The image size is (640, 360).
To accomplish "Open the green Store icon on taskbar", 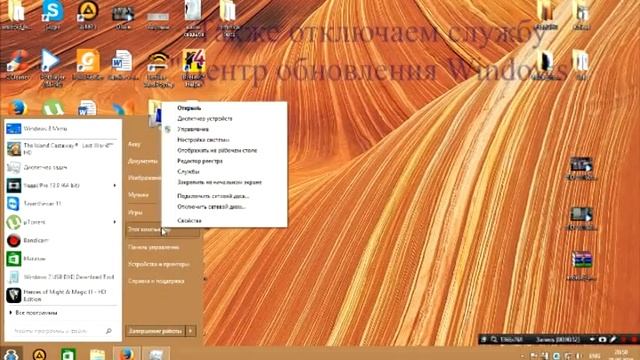I will pyautogui.click(x=69, y=354).
